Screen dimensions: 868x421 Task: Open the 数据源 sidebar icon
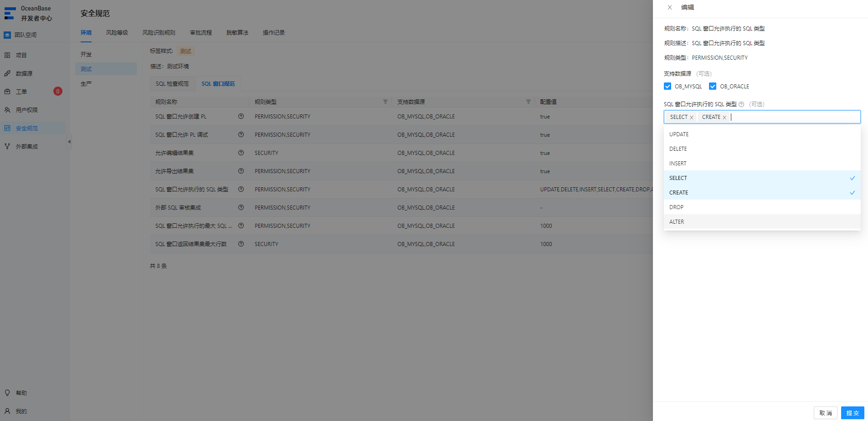point(7,73)
